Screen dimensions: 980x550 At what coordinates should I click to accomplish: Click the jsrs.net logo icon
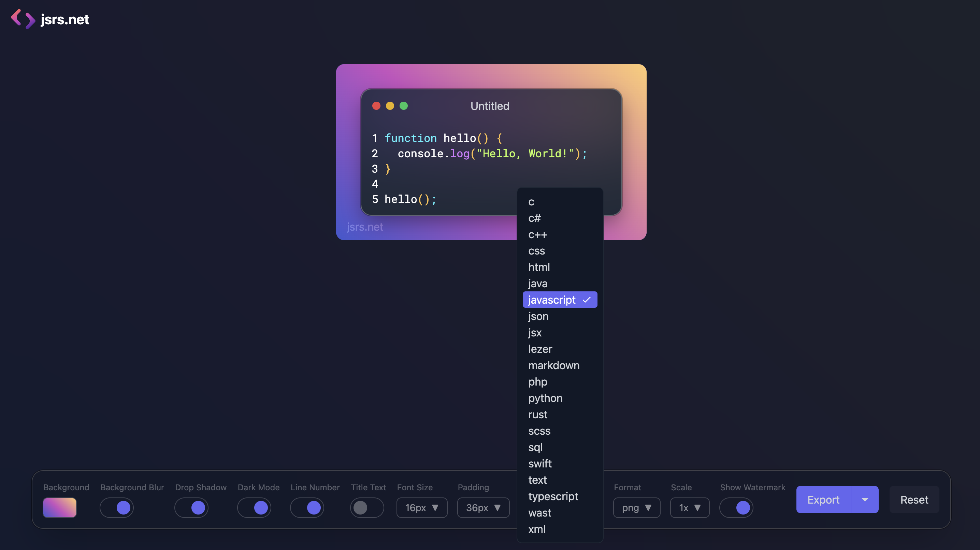point(23,19)
